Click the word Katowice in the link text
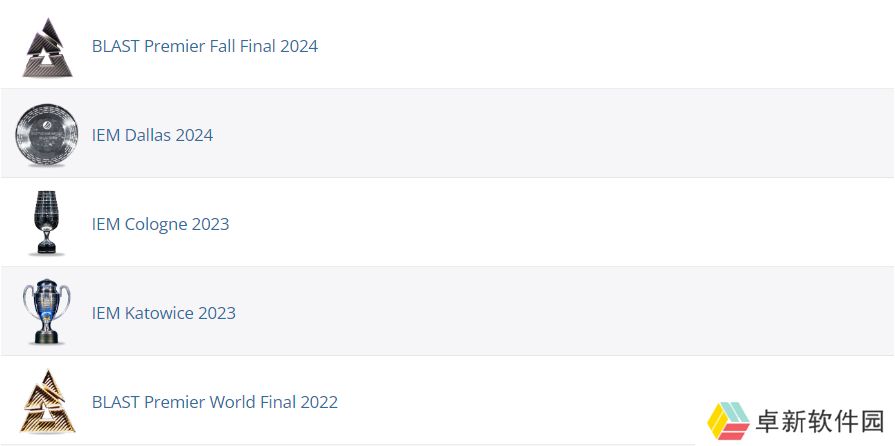 [x=159, y=313]
